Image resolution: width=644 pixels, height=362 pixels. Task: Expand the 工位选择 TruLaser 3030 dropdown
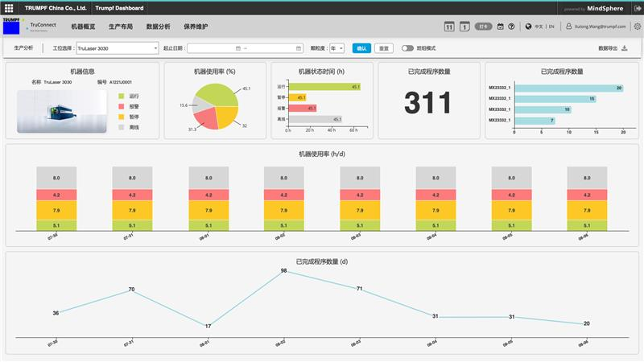(x=117, y=48)
